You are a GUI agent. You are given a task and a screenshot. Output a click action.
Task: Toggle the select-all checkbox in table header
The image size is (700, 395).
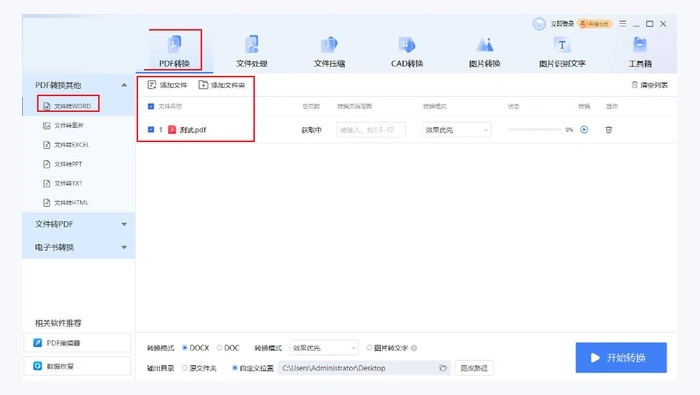(151, 106)
